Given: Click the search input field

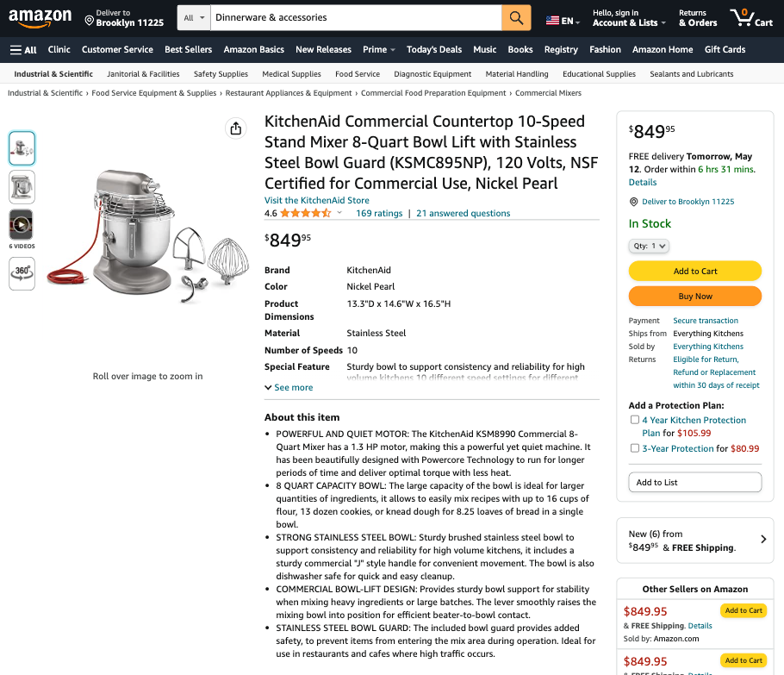Looking at the screenshot, I should (x=356, y=18).
